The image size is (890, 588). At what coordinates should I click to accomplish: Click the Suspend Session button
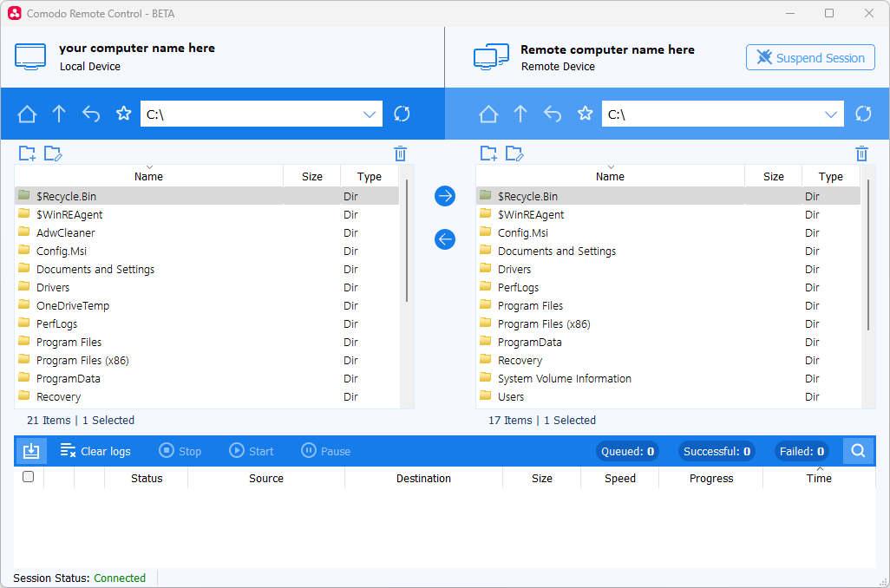click(810, 58)
